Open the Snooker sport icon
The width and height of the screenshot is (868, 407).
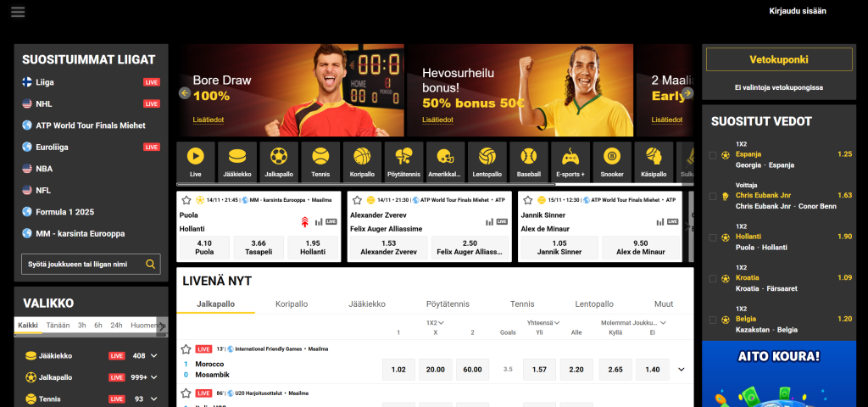point(612,161)
